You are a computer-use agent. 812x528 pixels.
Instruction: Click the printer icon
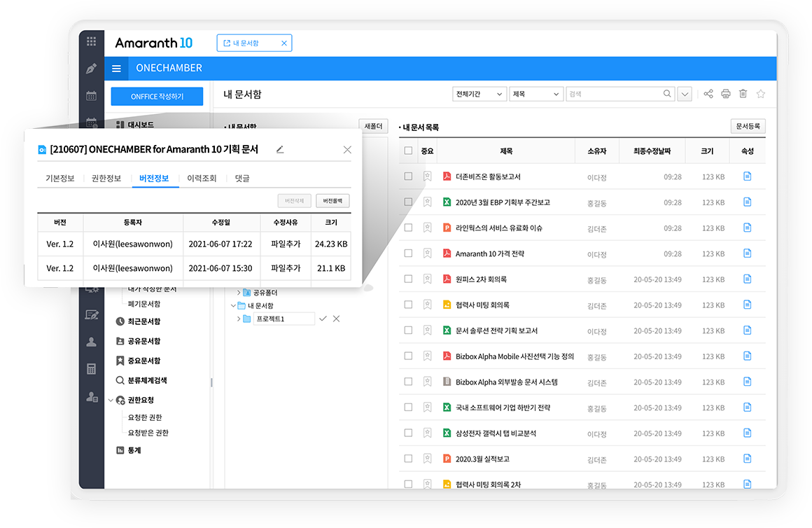[x=726, y=94]
